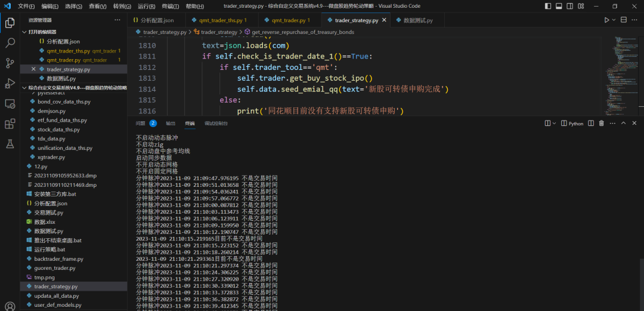Click the terminal vertical scrollbar thumb
The width and height of the screenshot is (644, 311).
[642, 284]
